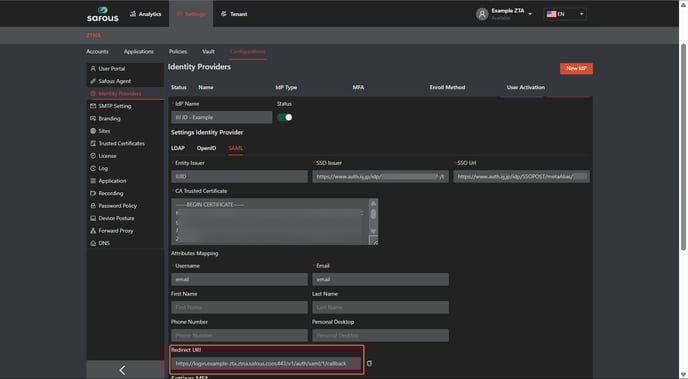Toggle the IdP Status switch
The image size is (688, 379).
click(x=285, y=117)
